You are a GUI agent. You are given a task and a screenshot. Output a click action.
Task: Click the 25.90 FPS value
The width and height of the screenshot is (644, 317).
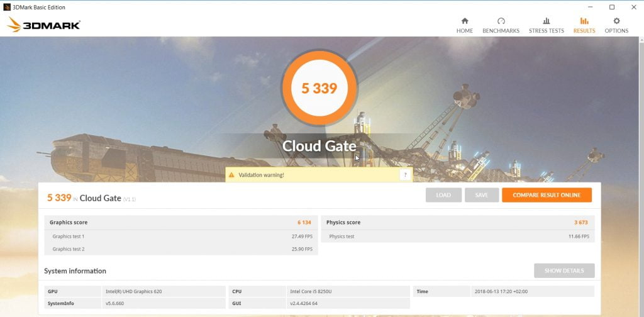[302, 249]
